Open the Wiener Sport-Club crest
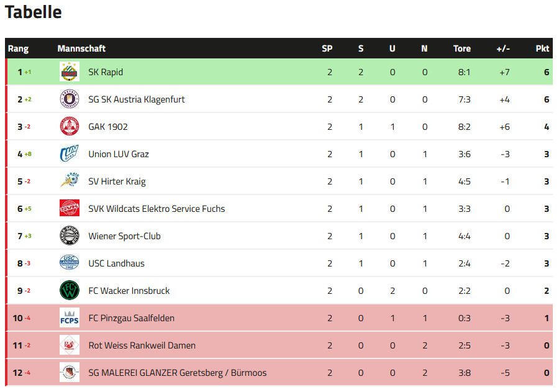The image size is (559, 392). pos(70,236)
